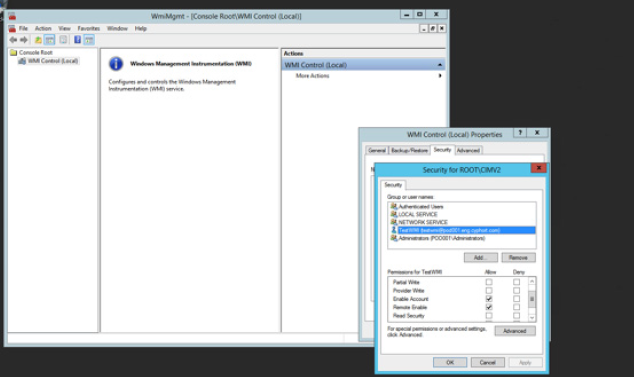Switch to the General tab in Properties
The width and height of the screenshot is (636, 378).
click(377, 150)
